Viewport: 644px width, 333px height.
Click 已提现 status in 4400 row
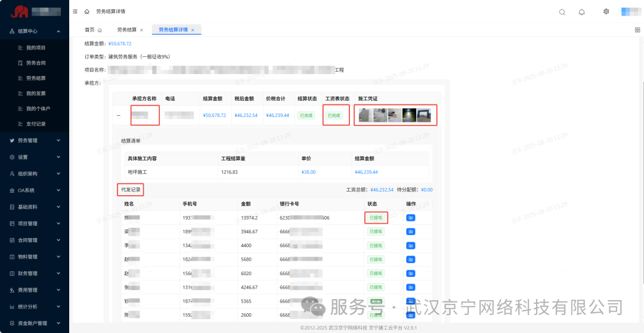[x=376, y=246]
